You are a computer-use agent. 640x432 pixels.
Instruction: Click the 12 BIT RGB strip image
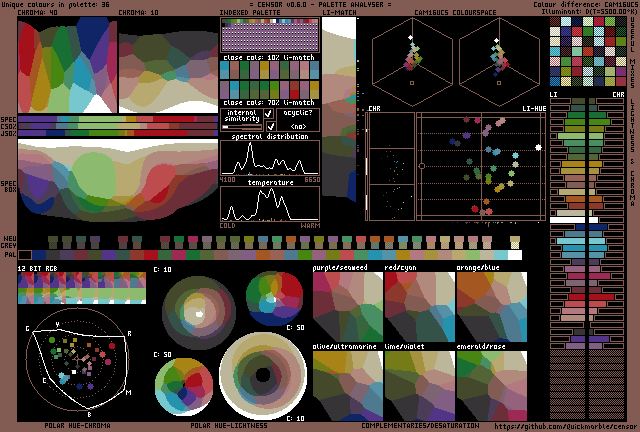[x=82, y=288]
